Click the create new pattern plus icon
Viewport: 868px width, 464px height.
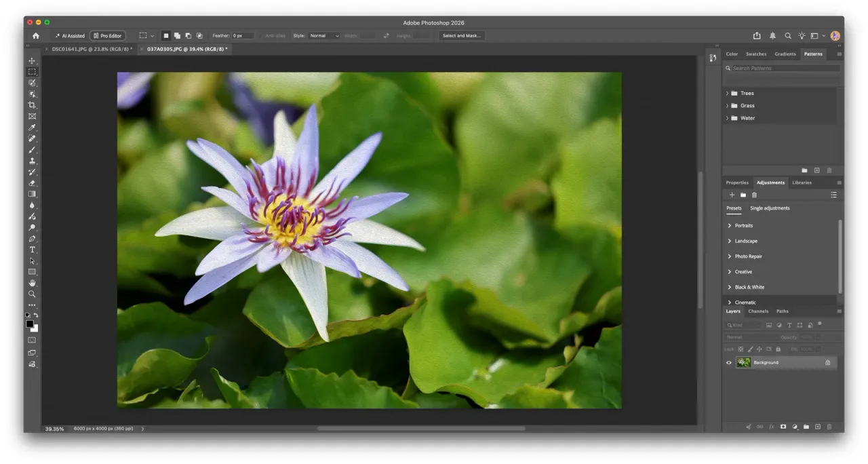tap(817, 170)
